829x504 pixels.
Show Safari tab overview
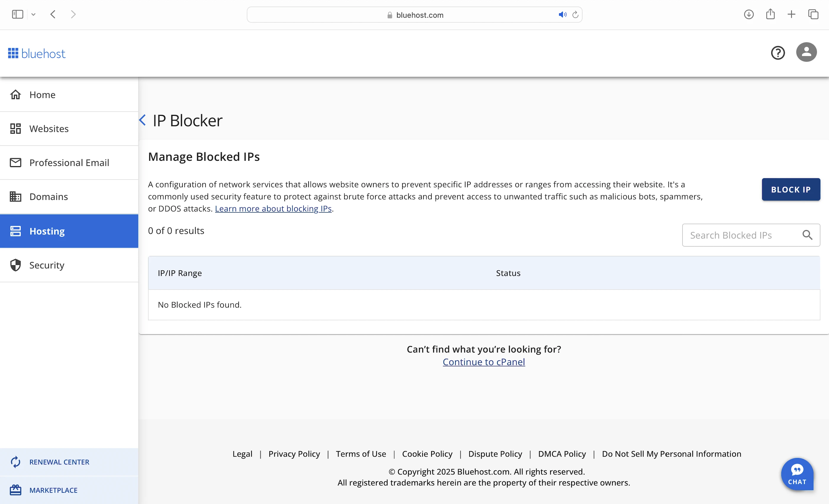click(x=813, y=14)
